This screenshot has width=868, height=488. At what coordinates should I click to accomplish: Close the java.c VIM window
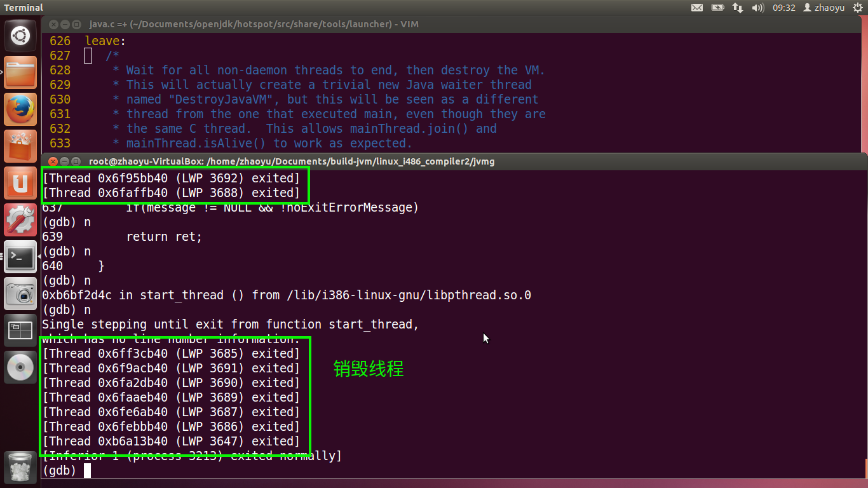(53, 24)
